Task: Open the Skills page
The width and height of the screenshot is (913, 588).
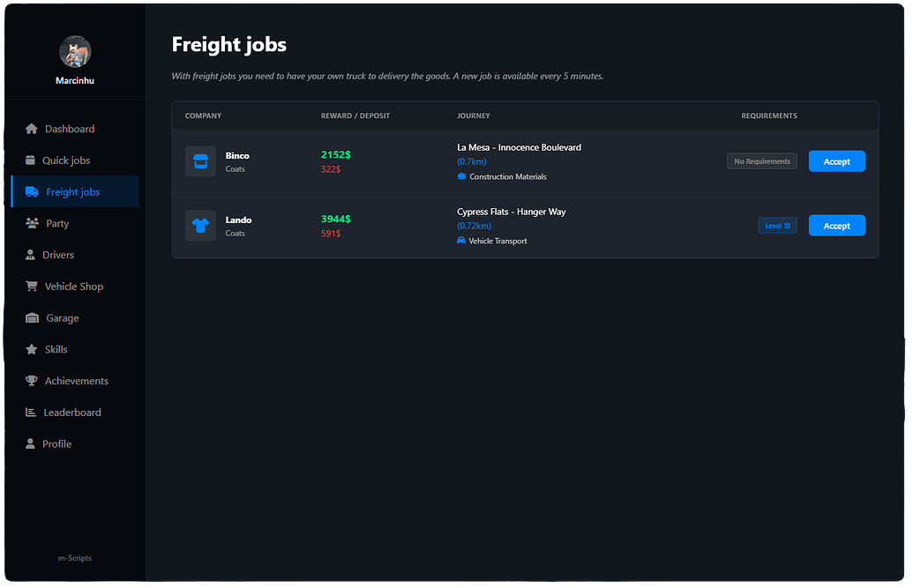Action: pyautogui.click(x=74, y=349)
